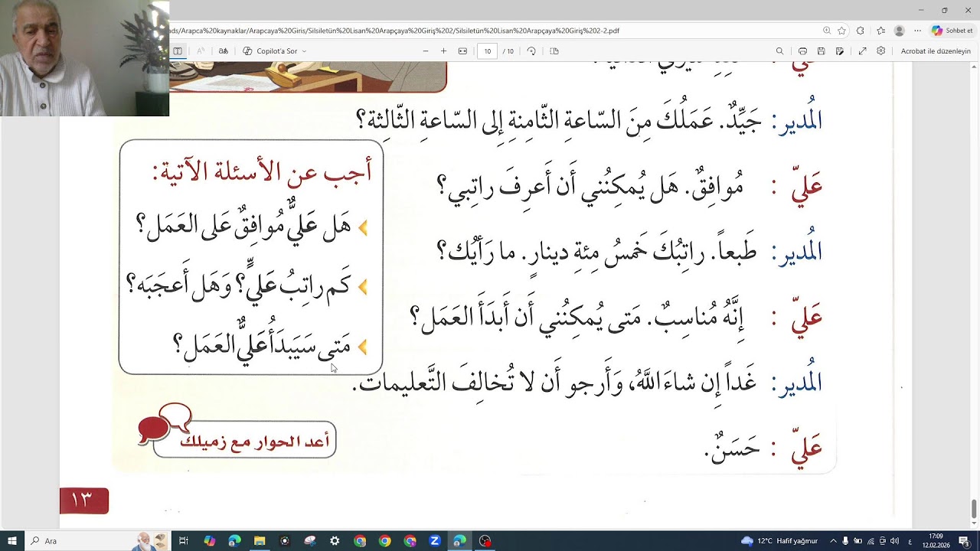This screenshot has width=980, height=551.
Task: Click the save as icon
Action: 840,51
